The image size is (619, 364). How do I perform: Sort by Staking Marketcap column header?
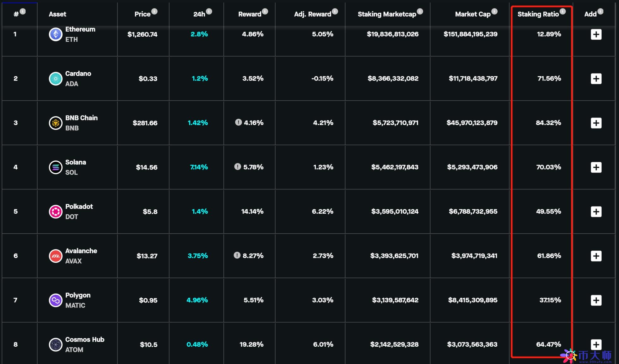pyautogui.click(x=386, y=14)
